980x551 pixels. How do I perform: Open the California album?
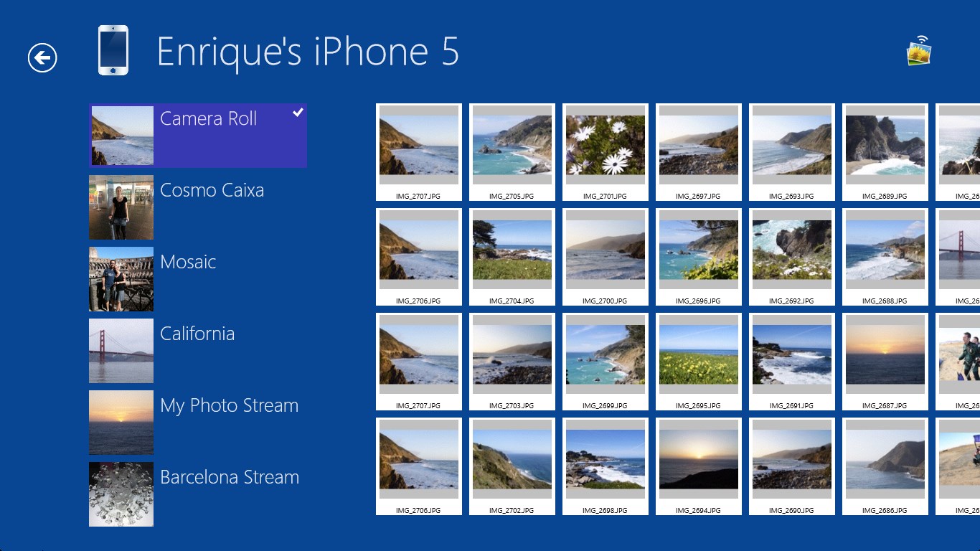tap(198, 351)
